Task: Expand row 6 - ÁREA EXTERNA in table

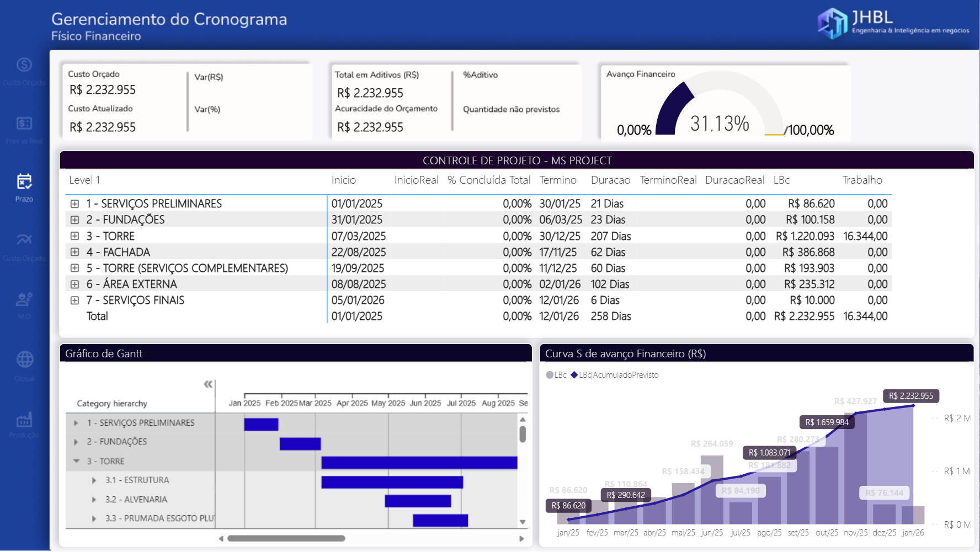Action: point(74,285)
